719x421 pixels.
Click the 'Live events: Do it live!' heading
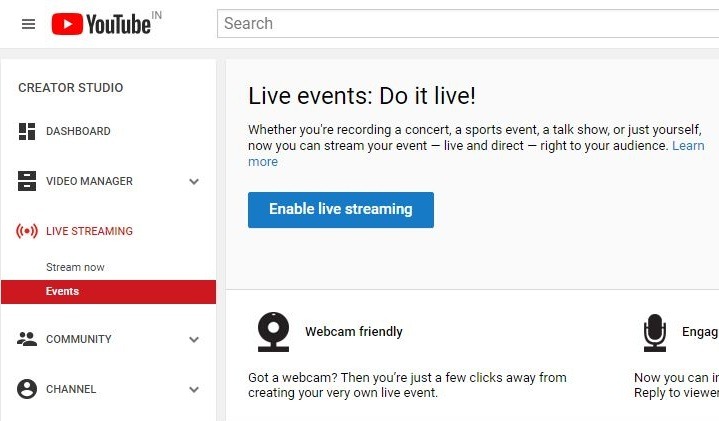(x=362, y=96)
